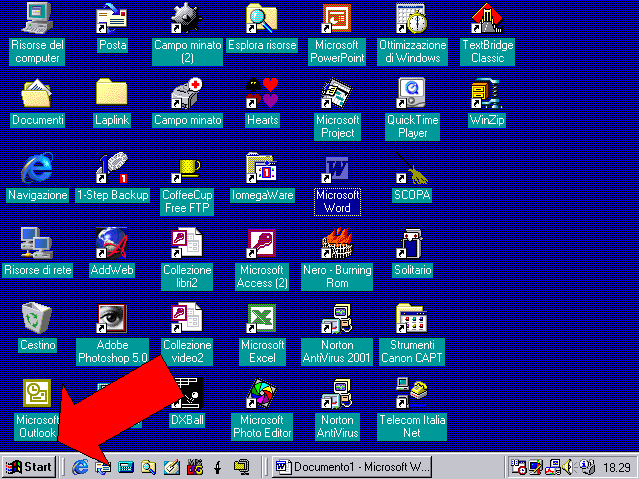Click the 18.29 clock in tray

tap(617, 467)
